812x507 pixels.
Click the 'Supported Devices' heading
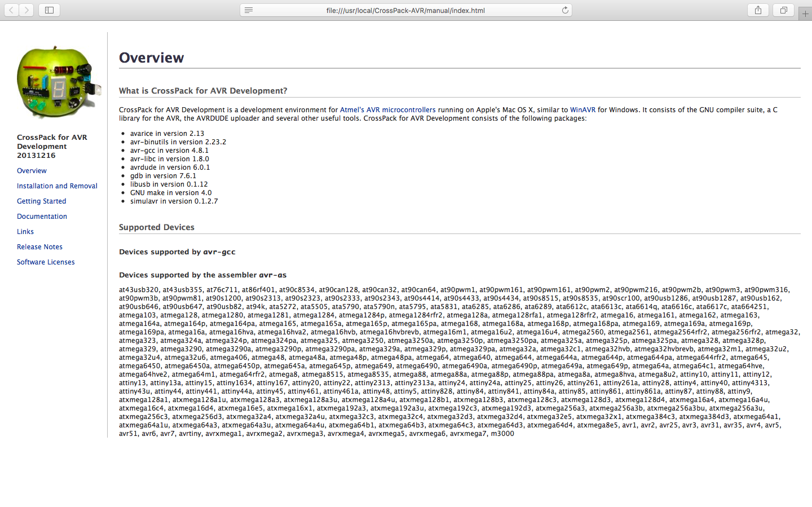click(x=157, y=227)
